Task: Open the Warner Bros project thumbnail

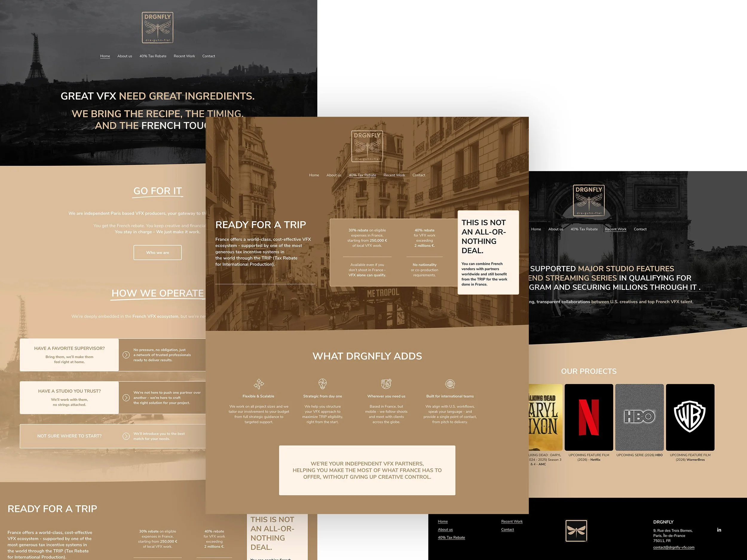Action: click(x=690, y=417)
